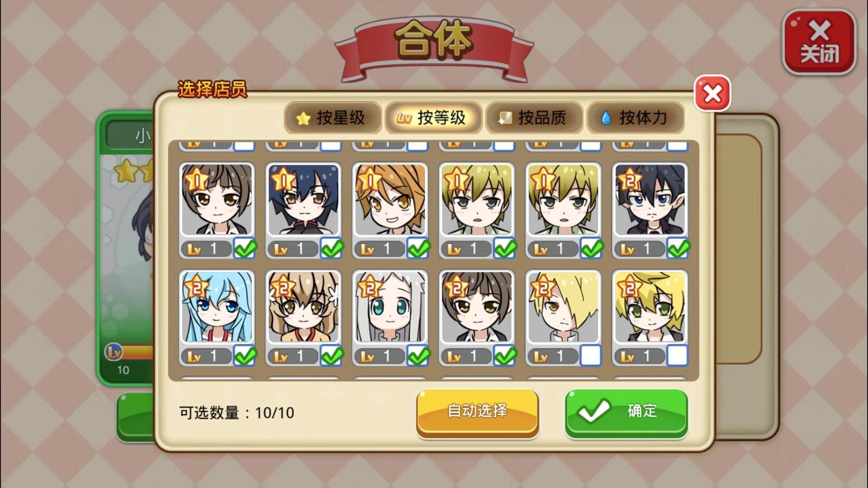The width and height of the screenshot is (868, 488).
Task: Confirm selection with the green 确定 button
Action: [626, 412]
